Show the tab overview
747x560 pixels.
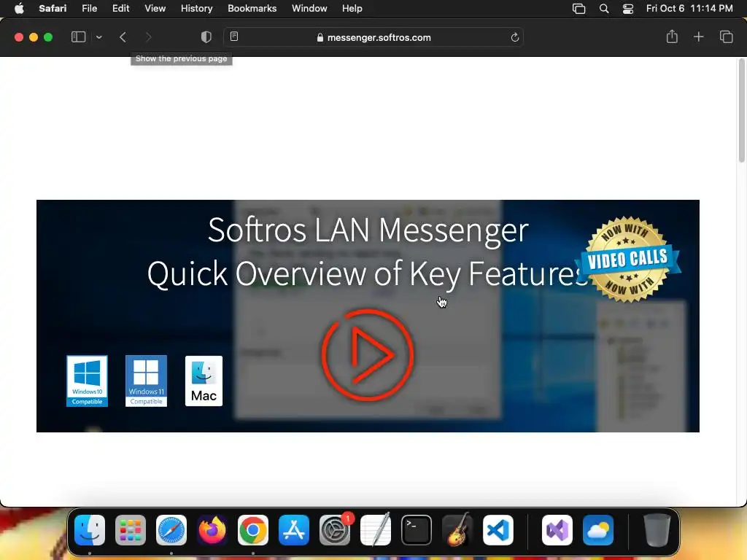coord(726,36)
